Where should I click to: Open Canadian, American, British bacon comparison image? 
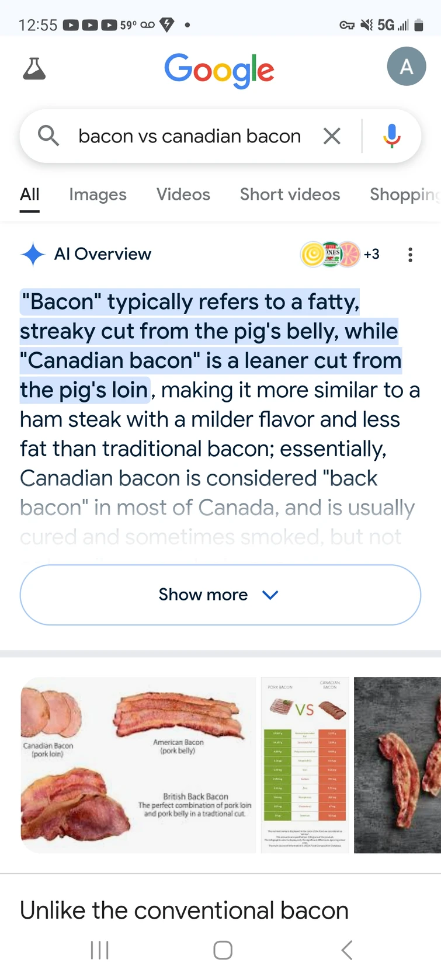point(138,765)
